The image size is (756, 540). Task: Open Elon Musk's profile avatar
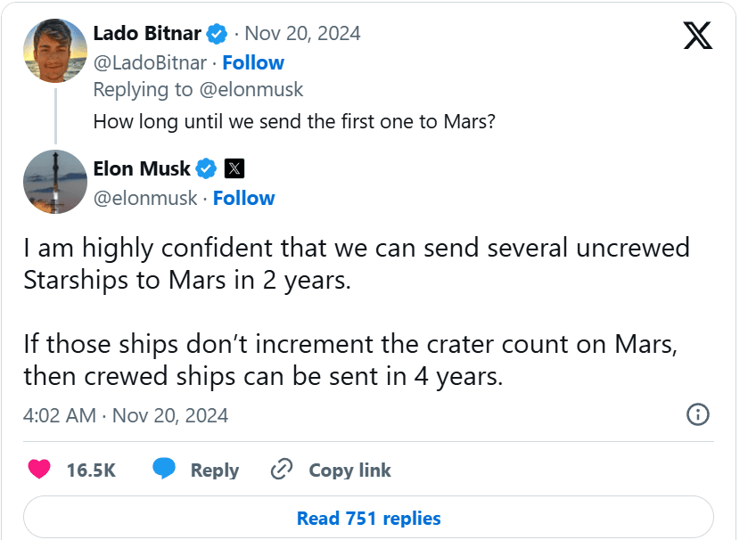53,182
